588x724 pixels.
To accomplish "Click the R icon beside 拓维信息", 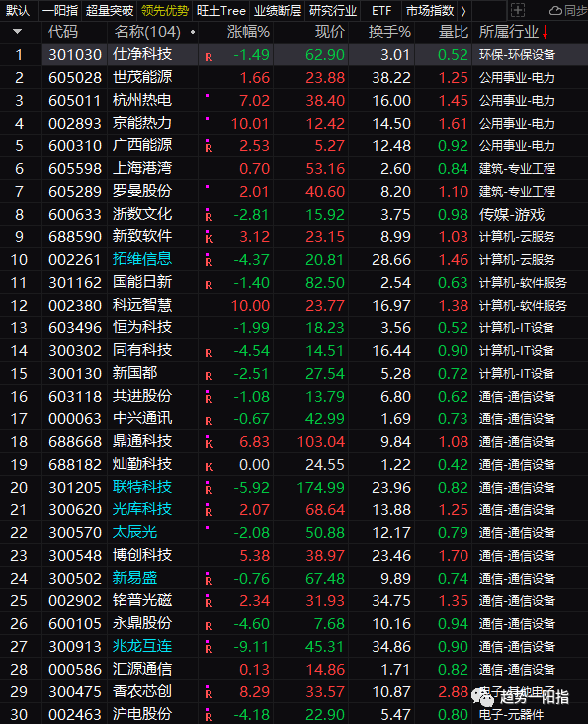I will [209, 262].
